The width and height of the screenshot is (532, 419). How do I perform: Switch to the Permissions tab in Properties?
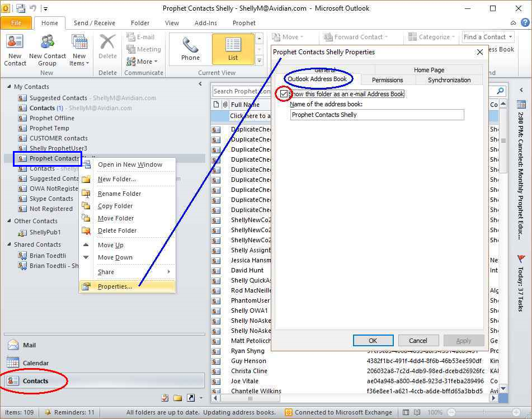388,80
